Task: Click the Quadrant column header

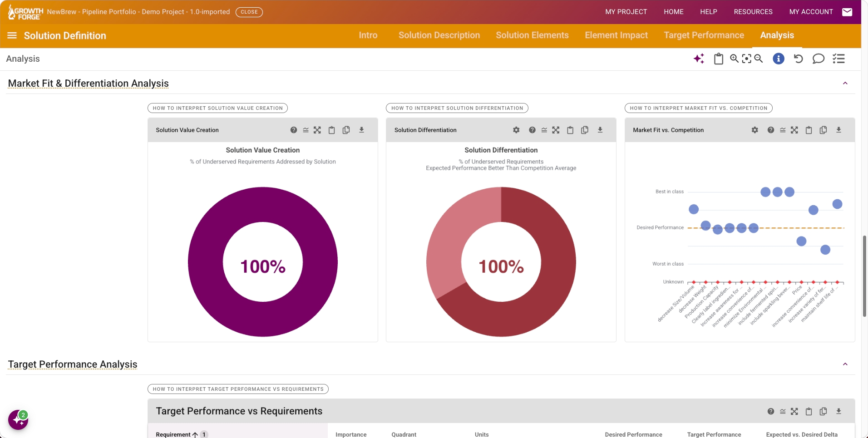Action: click(404, 434)
